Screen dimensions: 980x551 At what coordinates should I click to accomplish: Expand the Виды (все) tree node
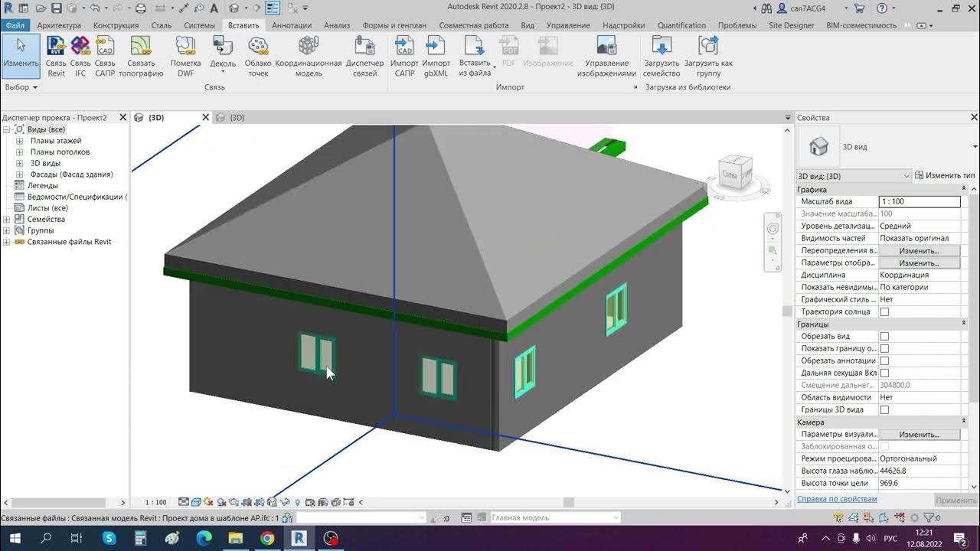tap(7, 130)
